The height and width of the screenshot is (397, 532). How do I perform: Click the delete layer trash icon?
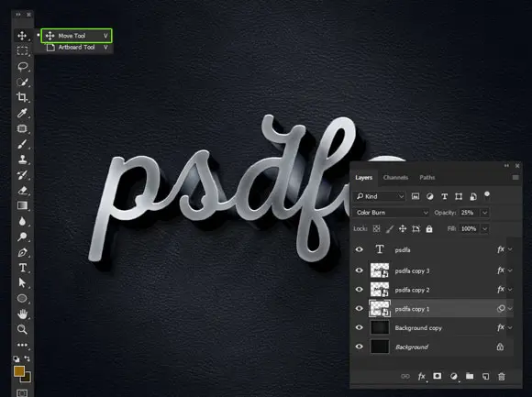click(x=502, y=376)
